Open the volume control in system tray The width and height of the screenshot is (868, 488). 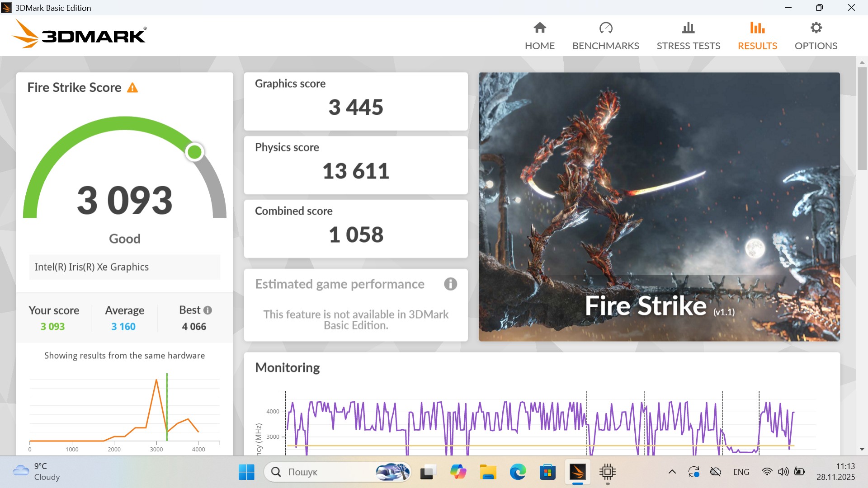(x=783, y=472)
